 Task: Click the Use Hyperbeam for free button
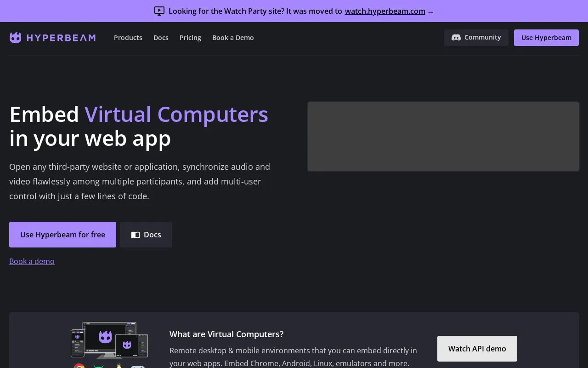click(x=62, y=235)
